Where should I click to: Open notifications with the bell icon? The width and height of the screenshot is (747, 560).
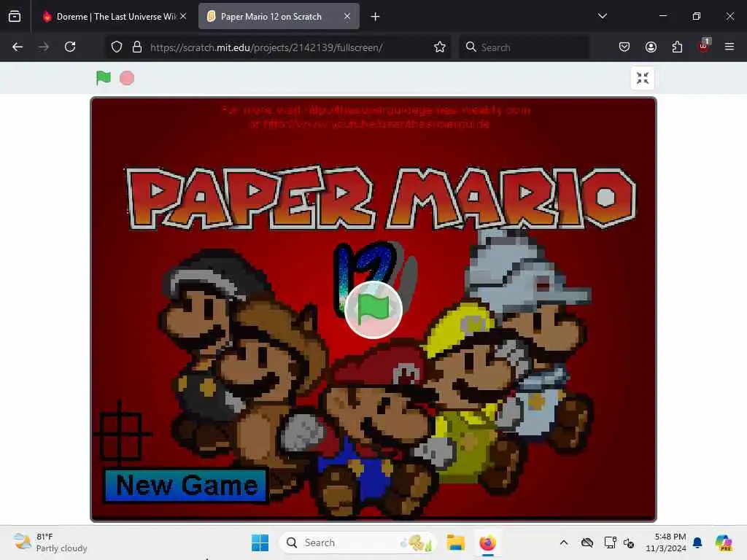coord(697,542)
